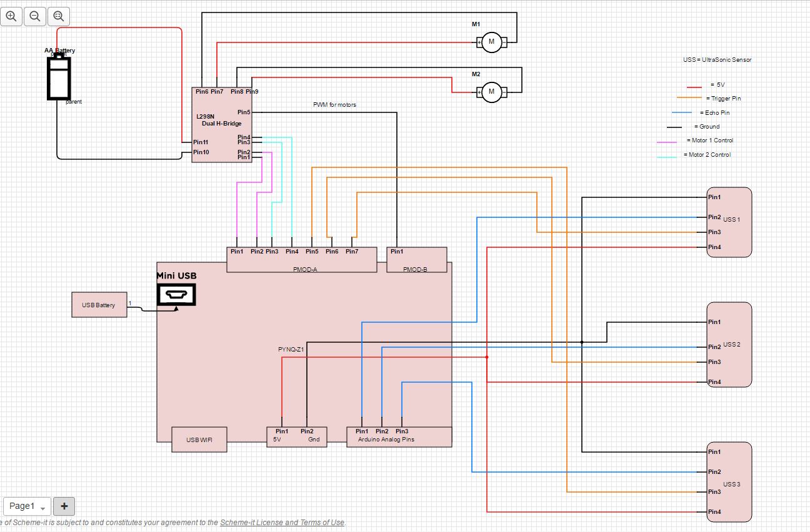Click the 'parent' label under the battery
The height and width of the screenshot is (532, 810).
pos(74,102)
